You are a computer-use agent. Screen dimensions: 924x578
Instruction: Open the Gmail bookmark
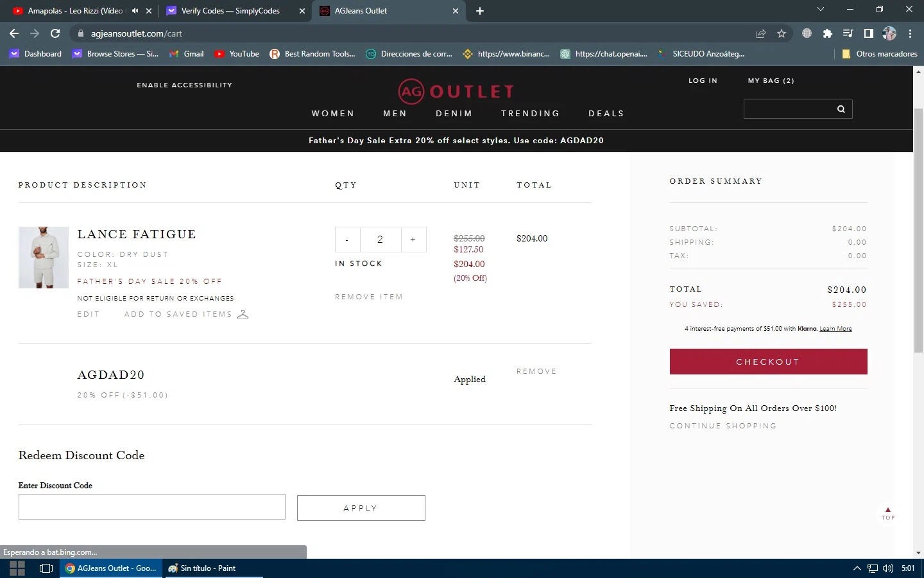point(187,54)
